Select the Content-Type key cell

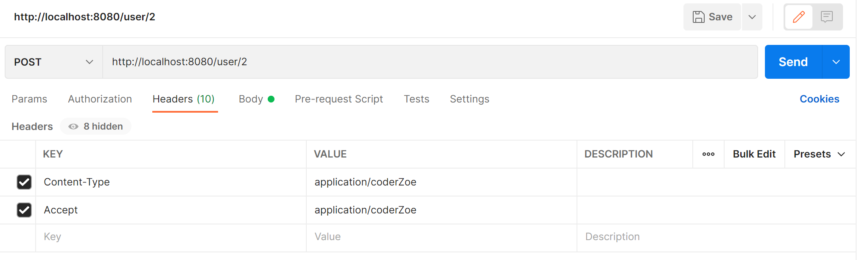(171, 182)
